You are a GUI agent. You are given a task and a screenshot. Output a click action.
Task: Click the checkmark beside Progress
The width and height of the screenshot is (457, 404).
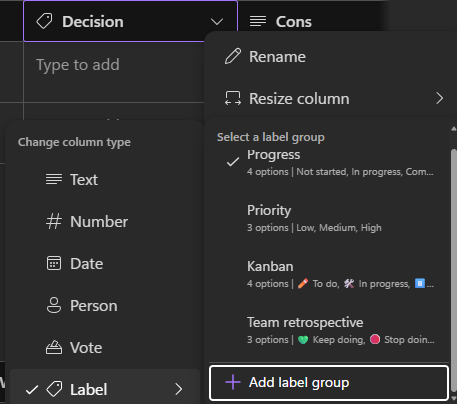[x=233, y=162]
